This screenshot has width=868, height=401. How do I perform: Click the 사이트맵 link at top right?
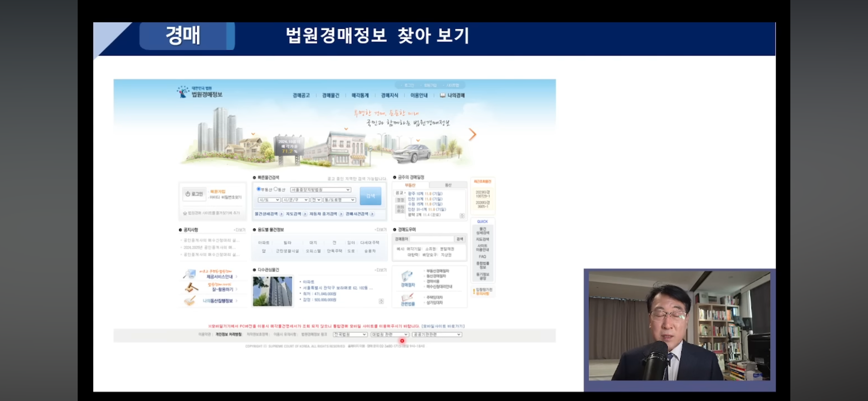[453, 85]
